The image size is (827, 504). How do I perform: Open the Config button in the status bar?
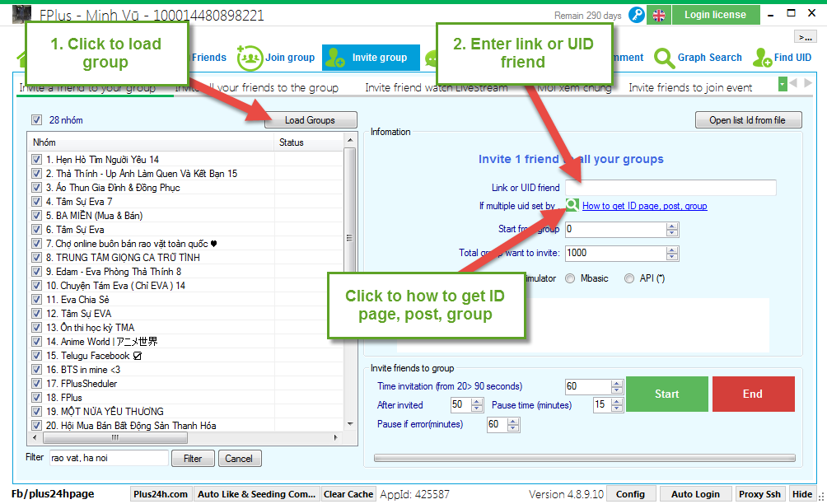(630, 494)
